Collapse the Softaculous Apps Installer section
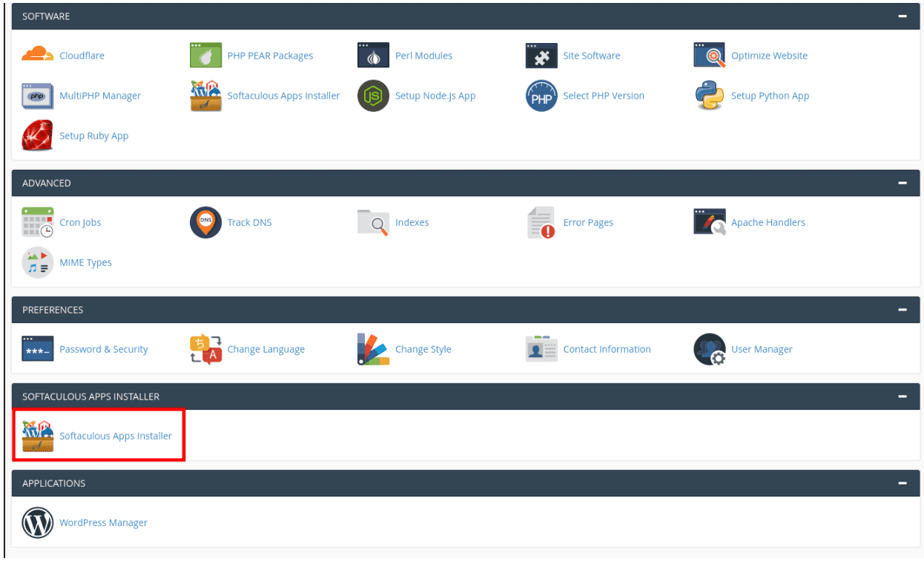This screenshot has width=924, height=561. tap(902, 396)
